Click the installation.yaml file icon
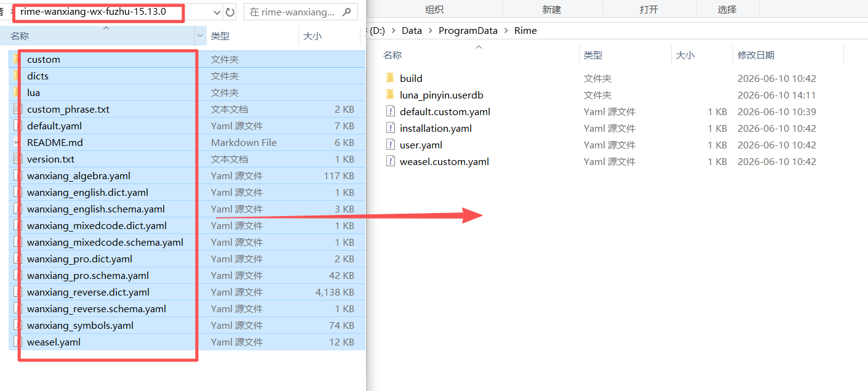The image size is (868, 391). [390, 128]
